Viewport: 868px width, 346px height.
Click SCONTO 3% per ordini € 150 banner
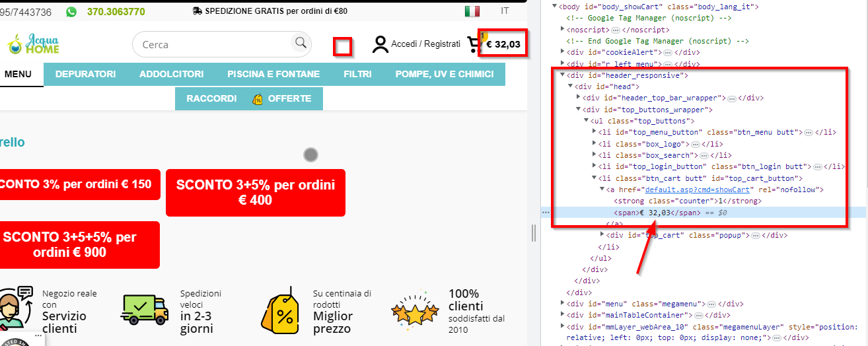[x=79, y=184]
